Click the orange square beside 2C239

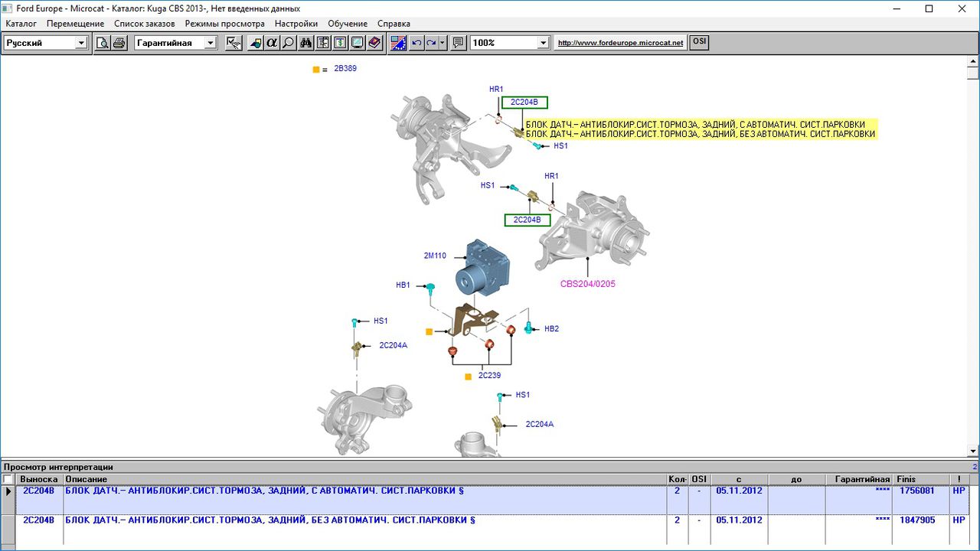[468, 377]
